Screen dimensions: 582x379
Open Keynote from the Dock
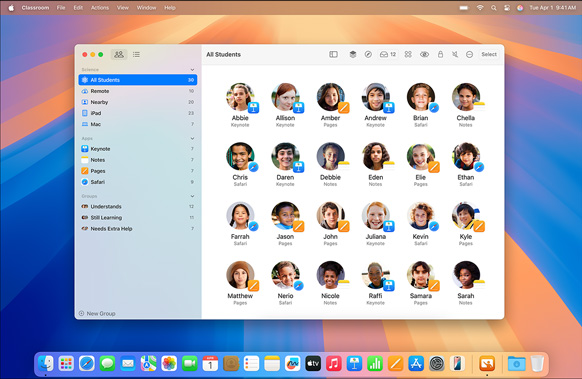click(x=354, y=363)
